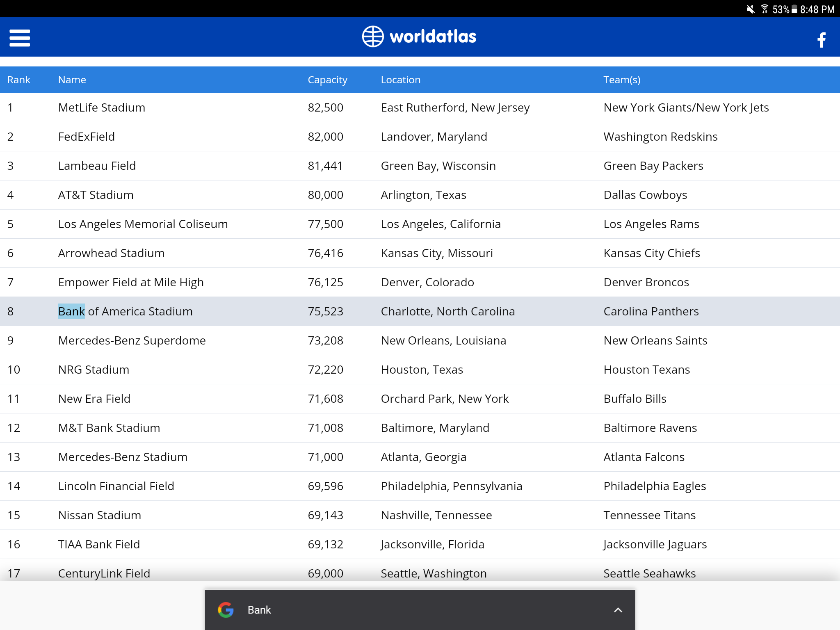The width and height of the screenshot is (840, 630).
Task: Tap the 8:48 PM clock
Action: point(817,9)
